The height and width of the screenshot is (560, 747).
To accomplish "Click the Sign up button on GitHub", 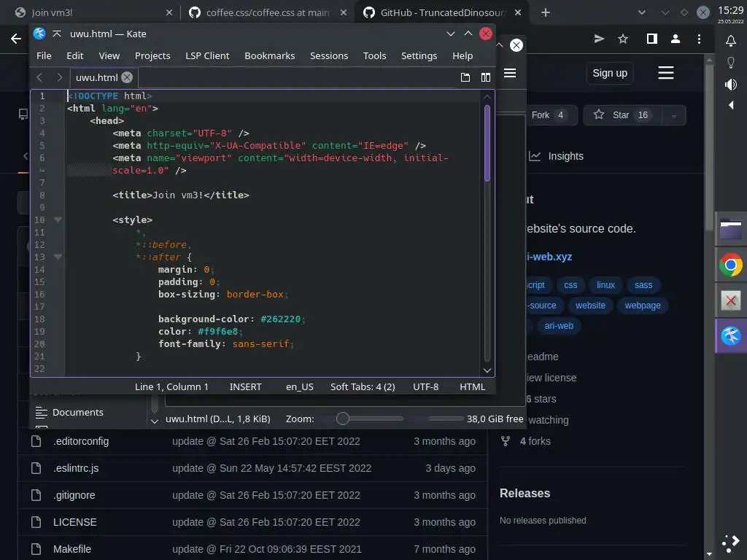I will coord(610,73).
